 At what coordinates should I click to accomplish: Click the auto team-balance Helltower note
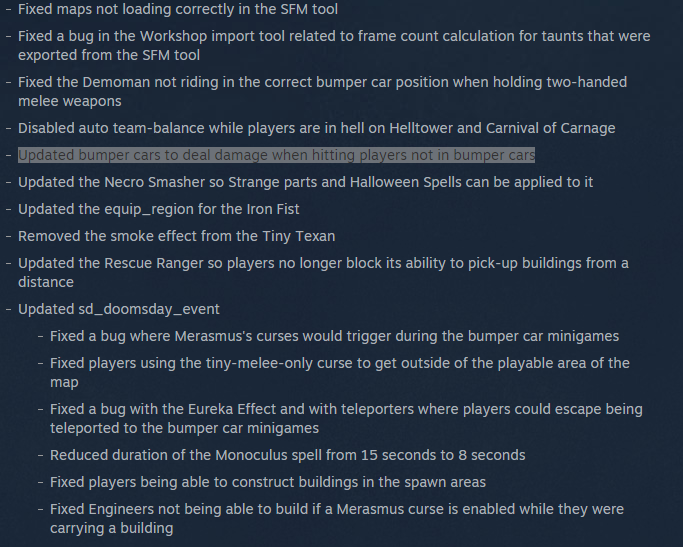(317, 128)
